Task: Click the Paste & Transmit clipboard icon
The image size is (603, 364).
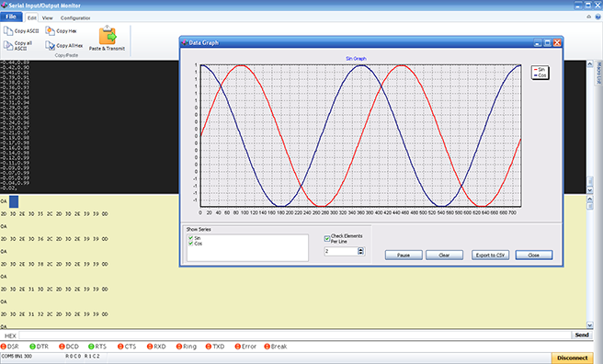Action: point(108,35)
